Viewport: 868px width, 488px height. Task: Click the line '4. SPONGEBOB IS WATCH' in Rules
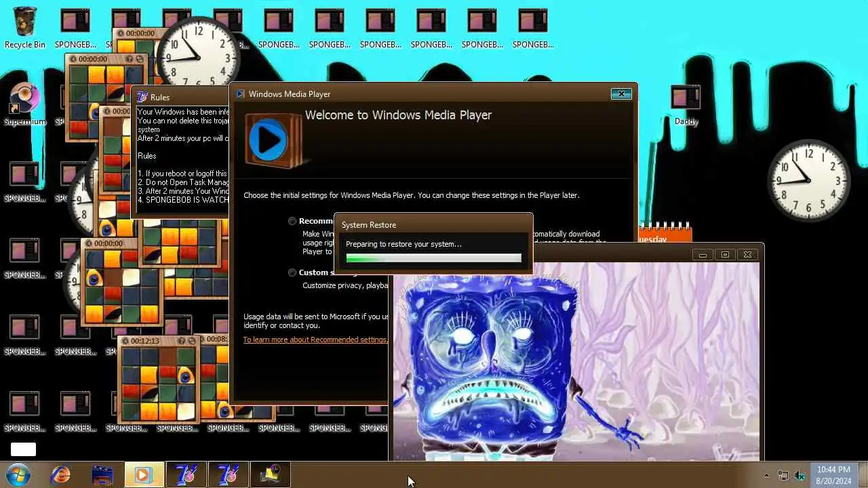tap(182, 200)
